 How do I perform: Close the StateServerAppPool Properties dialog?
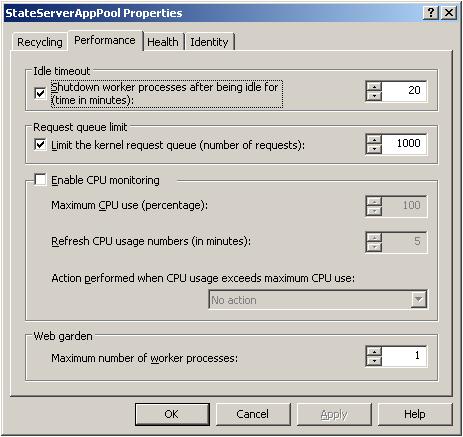coord(449,13)
